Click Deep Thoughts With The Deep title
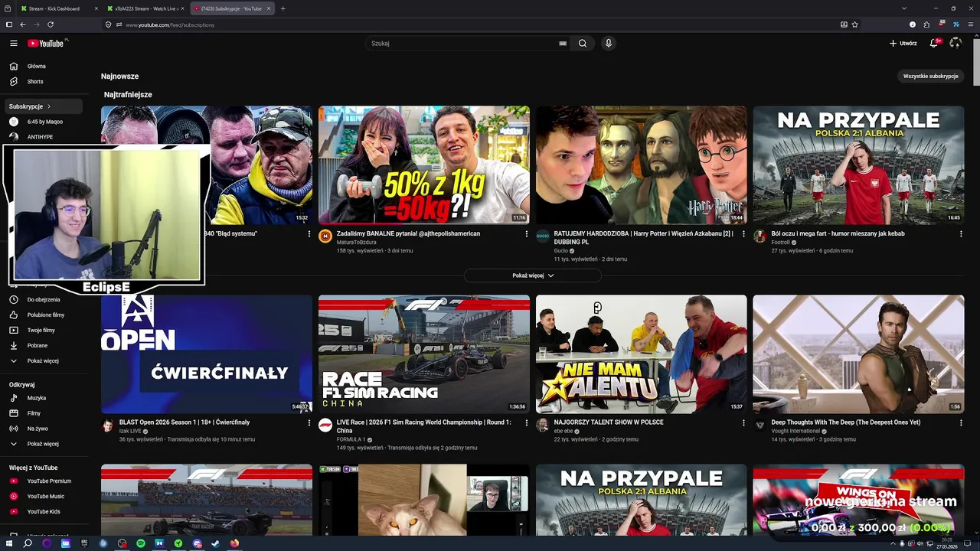 [846, 422]
